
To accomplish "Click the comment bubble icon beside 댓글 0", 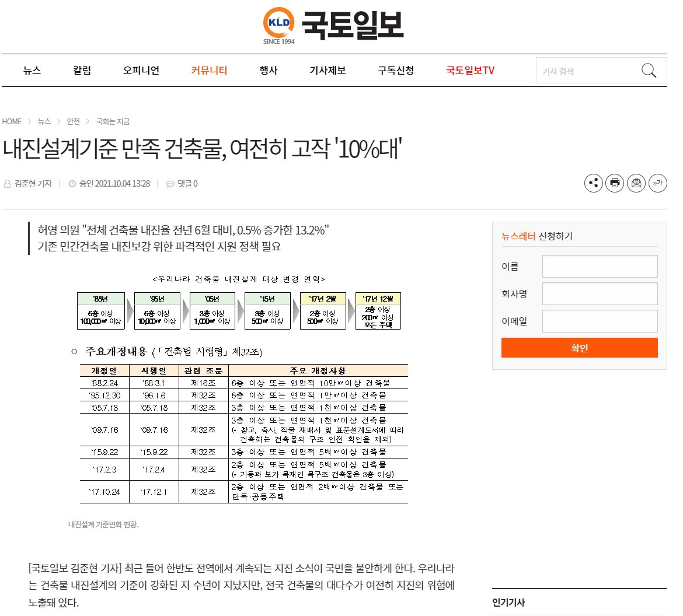I will (170, 183).
